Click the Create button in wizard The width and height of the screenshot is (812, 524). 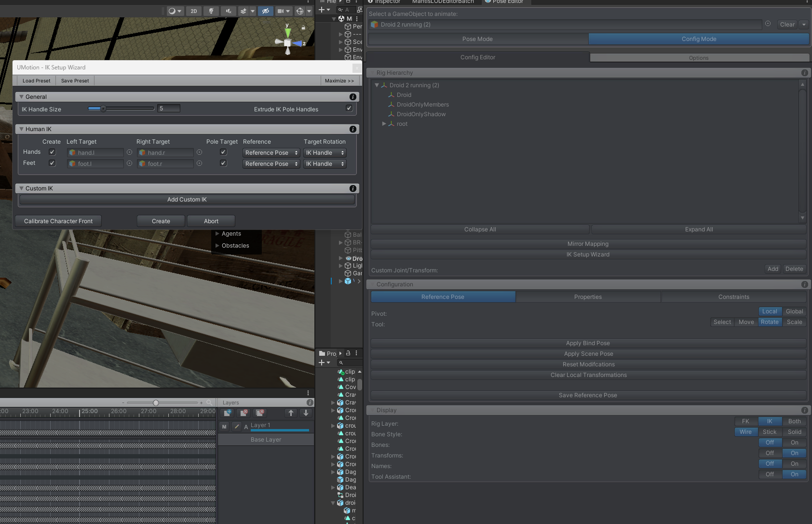click(x=161, y=221)
